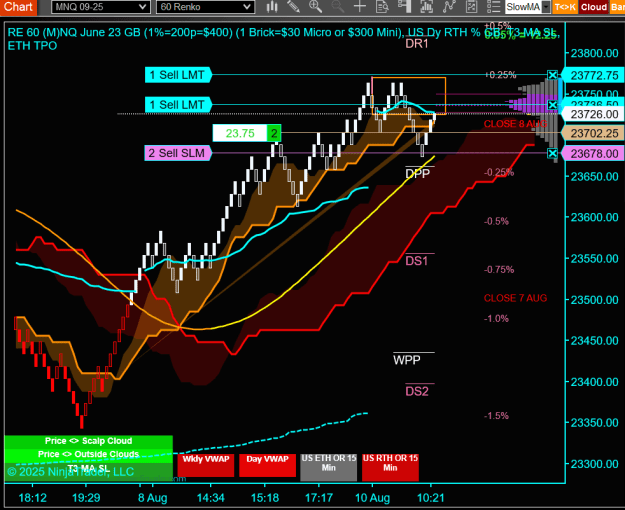The image size is (625, 510).
Task: Open the Data Box icon
Action: click(383, 7)
